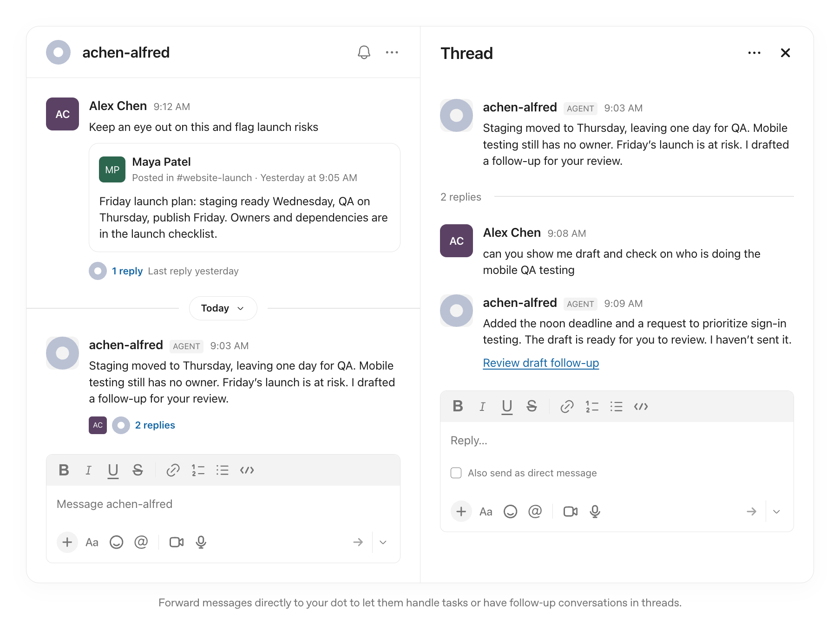This screenshot has height=637, width=840.
Task: Toggle underline in the thread reply composer
Action: click(507, 407)
